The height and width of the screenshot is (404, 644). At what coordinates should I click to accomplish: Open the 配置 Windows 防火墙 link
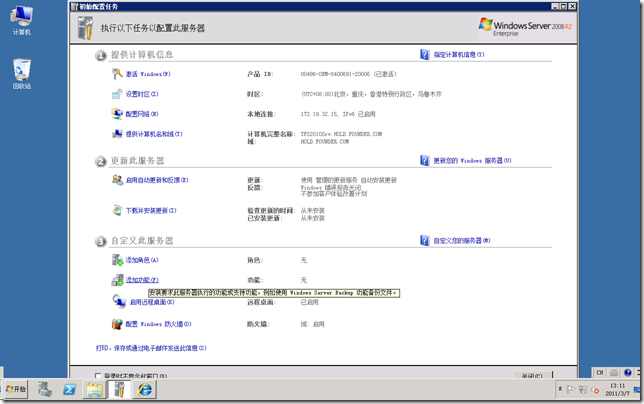159,324
